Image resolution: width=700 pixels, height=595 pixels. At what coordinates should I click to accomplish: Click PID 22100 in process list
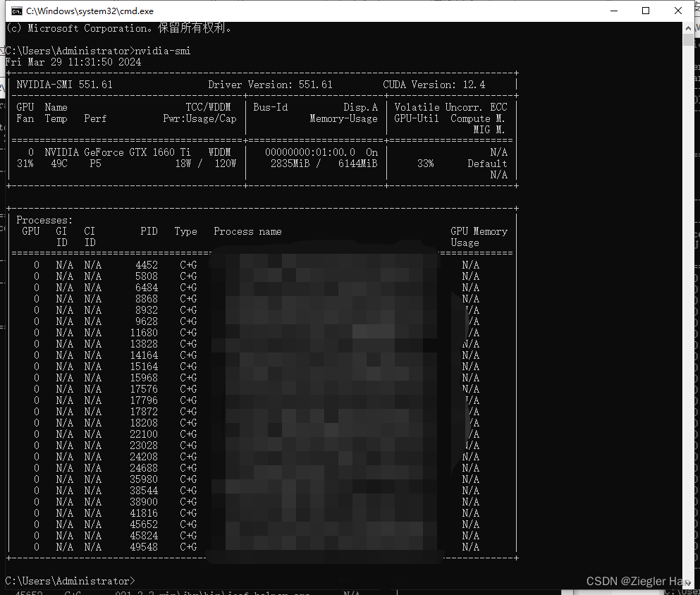tap(144, 434)
